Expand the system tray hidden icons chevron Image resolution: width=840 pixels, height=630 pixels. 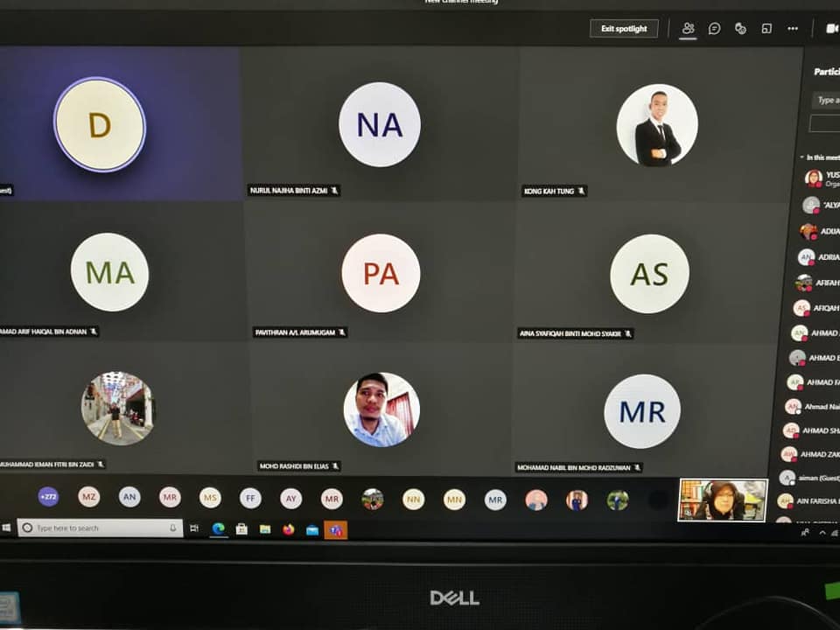[x=822, y=533]
